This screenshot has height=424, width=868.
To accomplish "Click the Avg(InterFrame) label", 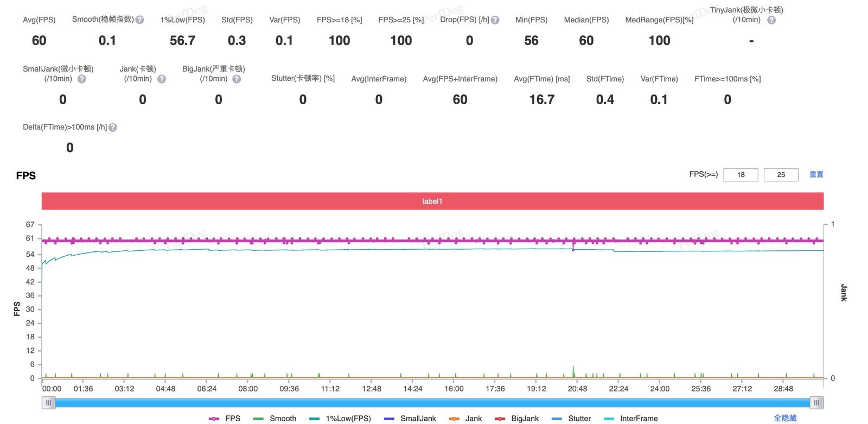I will click(x=379, y=79).
